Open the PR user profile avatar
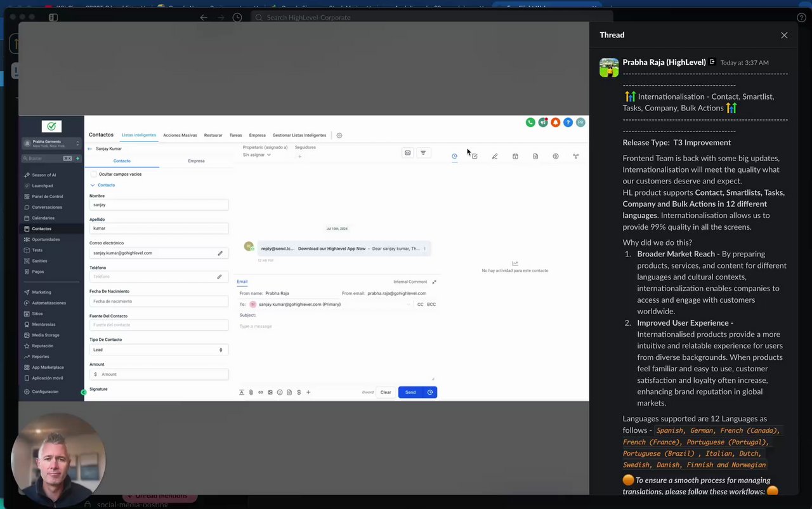This screenshot has width=812, height=509. [580, 122]
